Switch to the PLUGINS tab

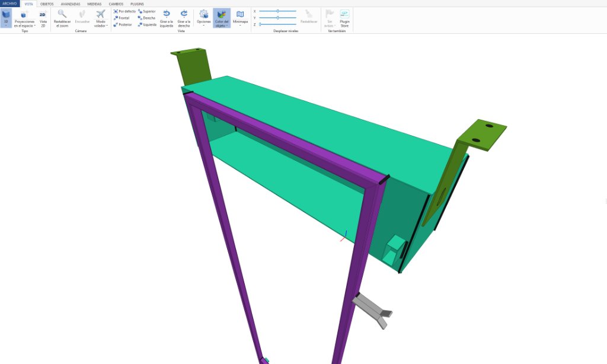pyautogui.click(x=137, y=4)
